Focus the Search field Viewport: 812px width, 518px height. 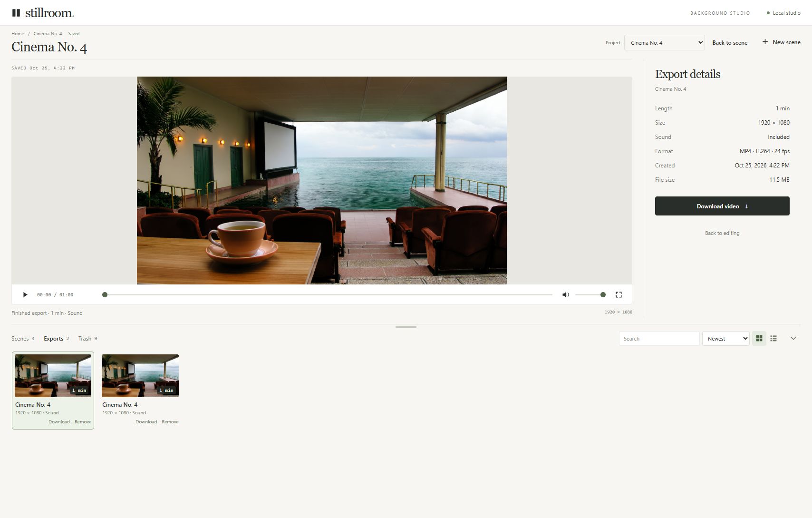click(659, 339)
